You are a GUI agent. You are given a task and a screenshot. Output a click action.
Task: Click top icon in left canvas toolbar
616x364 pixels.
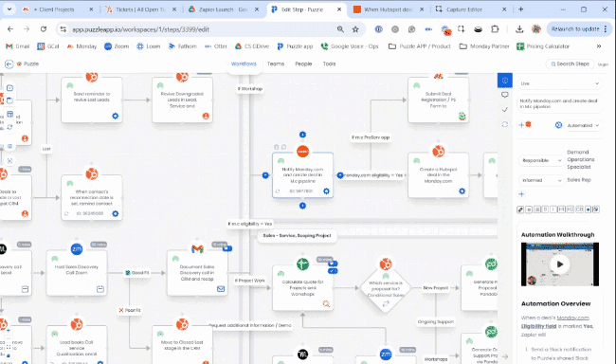coord(9,87)
